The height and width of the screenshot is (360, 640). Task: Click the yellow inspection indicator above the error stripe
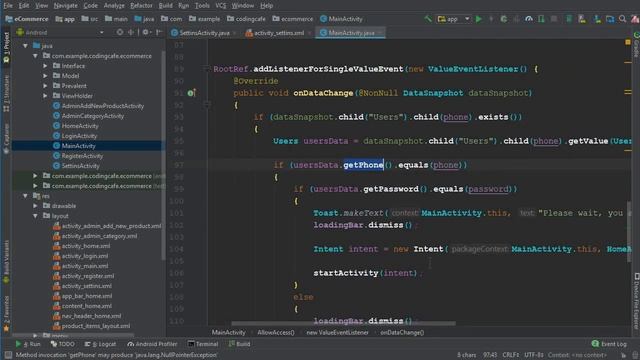tap(628, 42)
